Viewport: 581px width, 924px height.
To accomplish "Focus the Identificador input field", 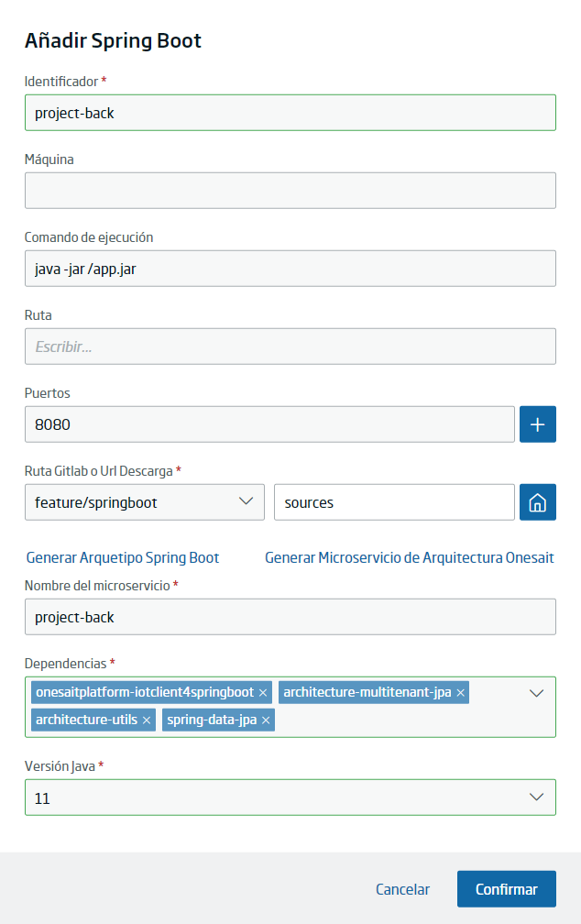I will tap(290, 113).
